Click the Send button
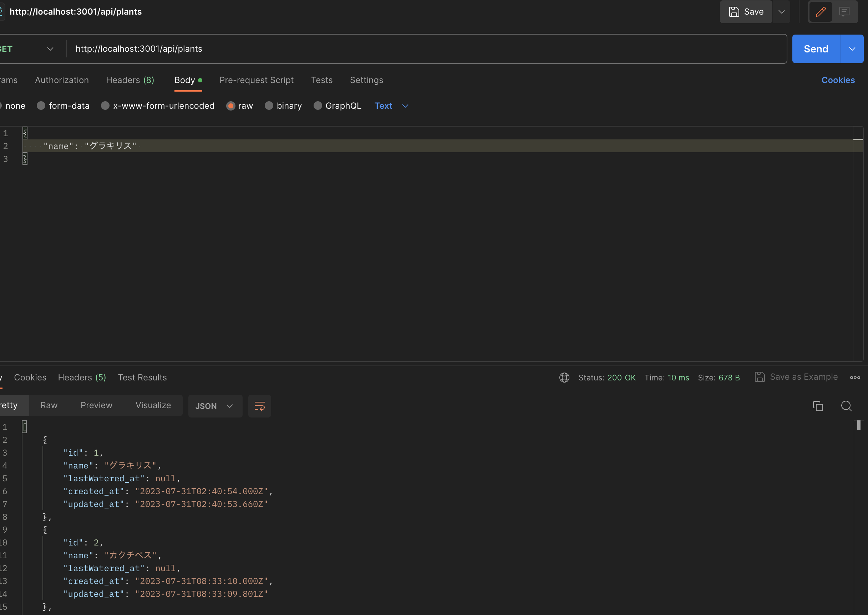Viewport: 868px width, 615px height. (816, 49)
